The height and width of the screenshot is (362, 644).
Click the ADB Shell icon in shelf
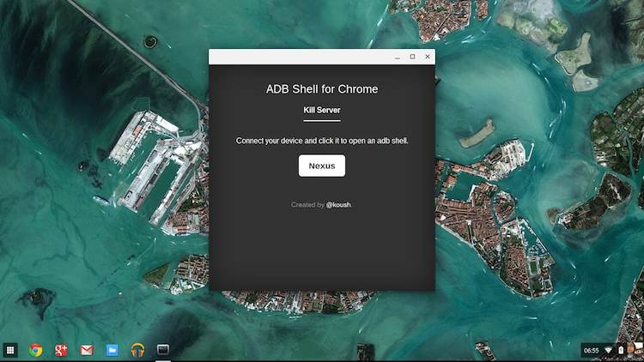pos(162,350)
